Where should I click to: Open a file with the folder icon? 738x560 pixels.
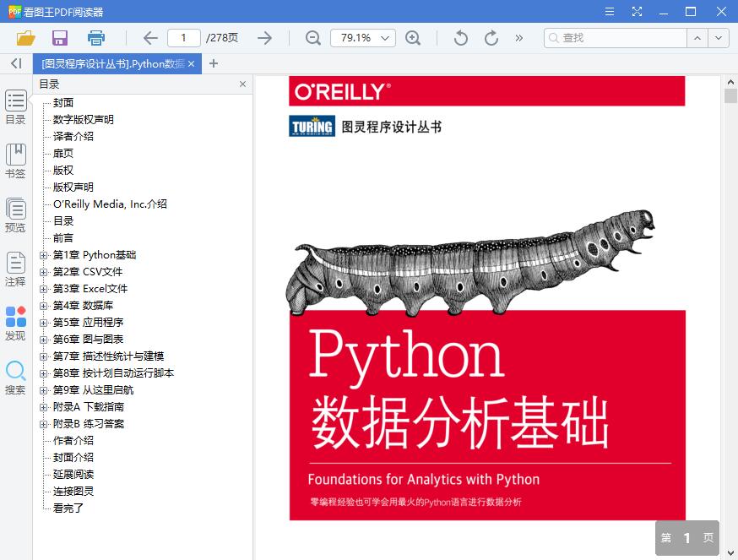tap(26, 38)
